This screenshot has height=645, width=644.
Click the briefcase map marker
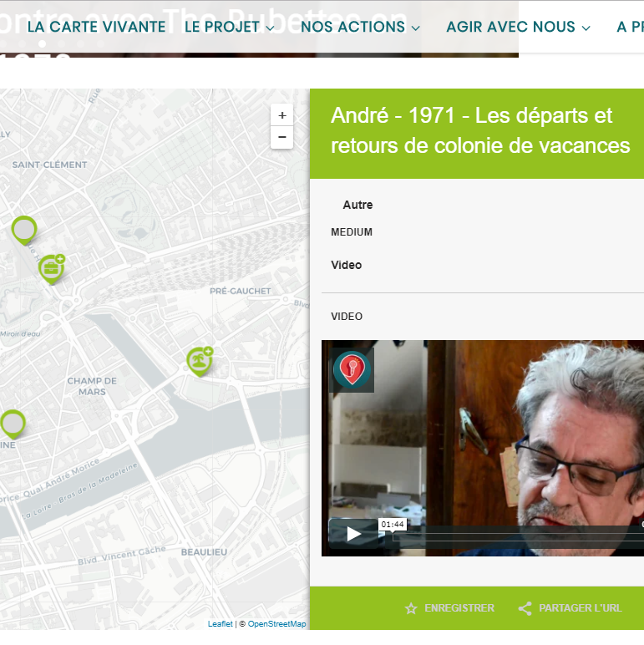click(51, 268)
